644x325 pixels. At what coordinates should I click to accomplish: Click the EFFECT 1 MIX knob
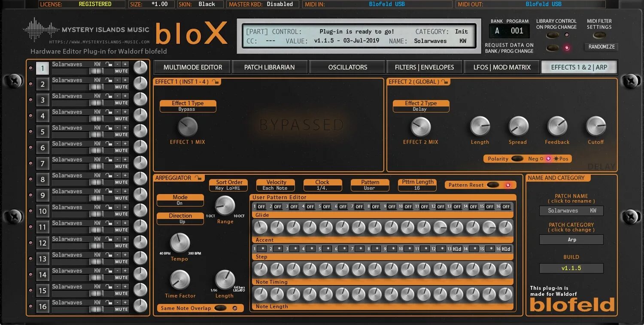(188, 127)
